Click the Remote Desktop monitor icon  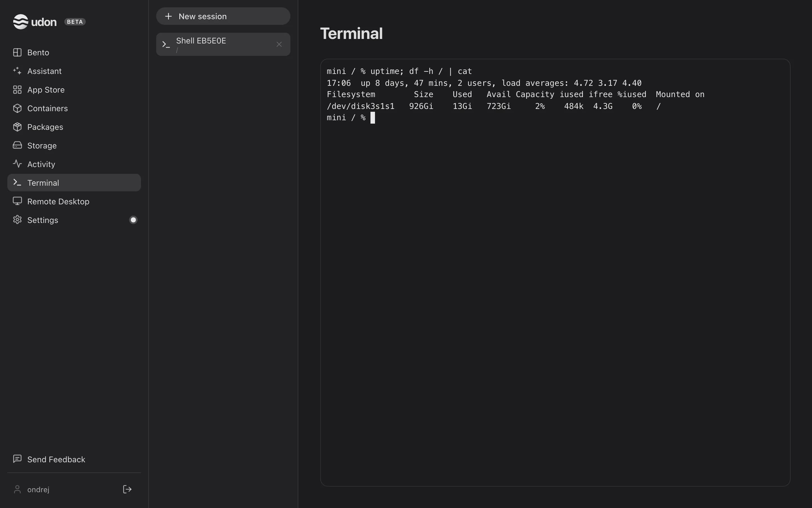pos(17,201)
